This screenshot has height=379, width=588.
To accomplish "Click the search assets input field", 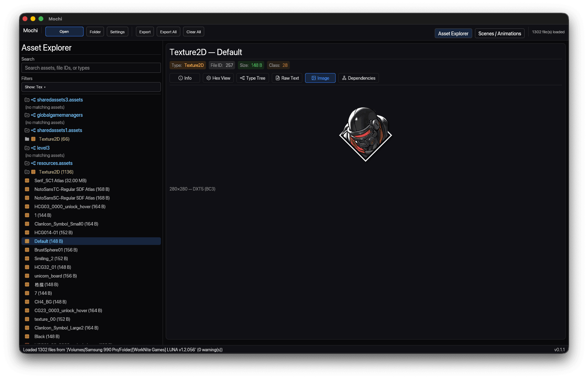I will 91,68.
